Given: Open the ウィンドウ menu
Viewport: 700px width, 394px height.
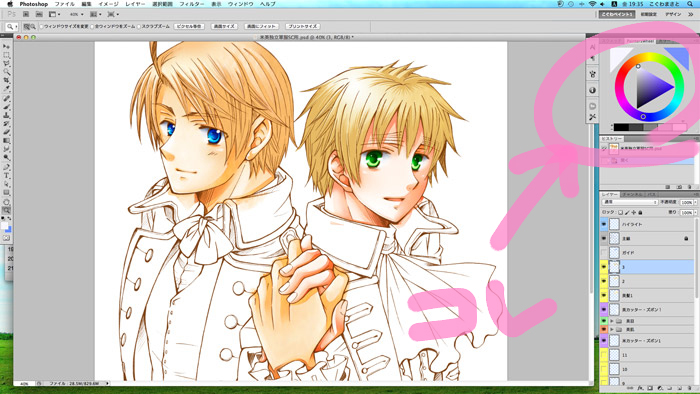Looking at the screenshot, I should point(241,4).
